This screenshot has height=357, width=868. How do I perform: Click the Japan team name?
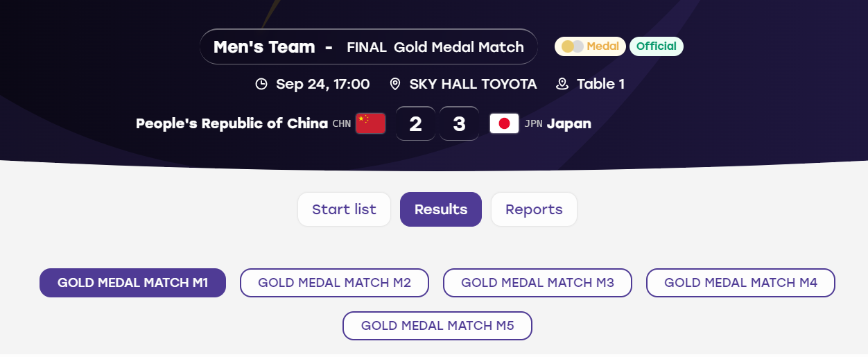[x=569, y=123]
